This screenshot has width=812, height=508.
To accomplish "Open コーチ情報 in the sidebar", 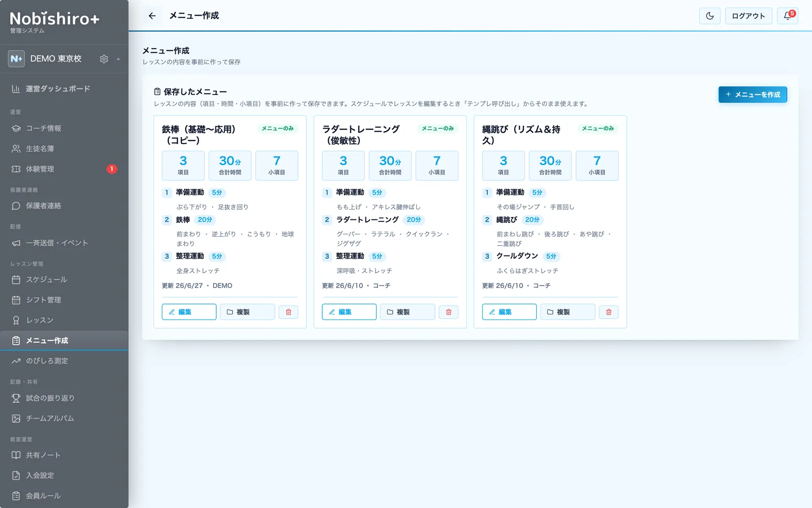I will (64, 129).
